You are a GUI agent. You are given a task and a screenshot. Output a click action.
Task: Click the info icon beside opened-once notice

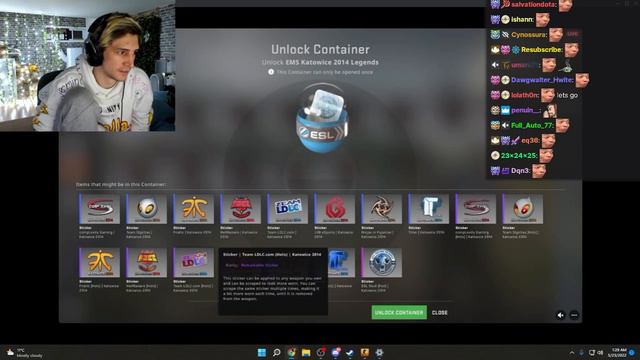271,72
